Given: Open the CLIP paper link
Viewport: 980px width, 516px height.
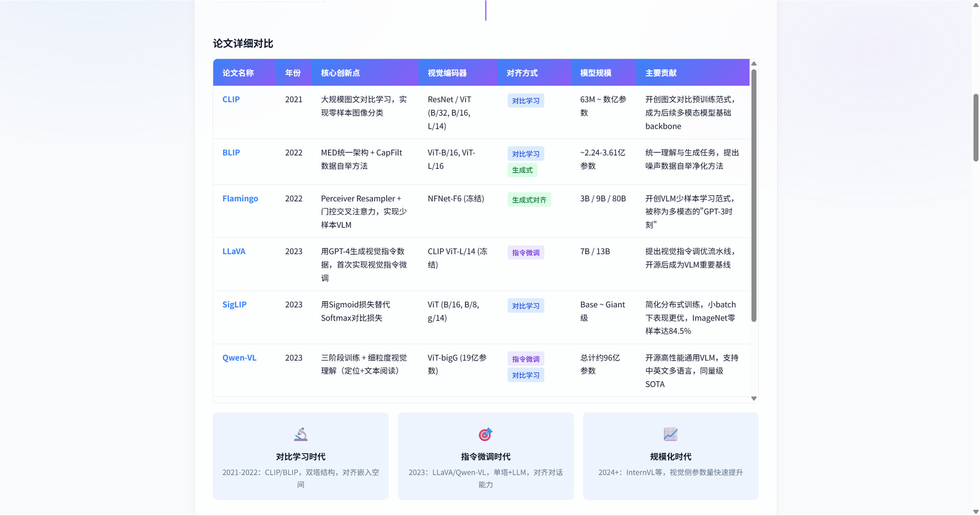Looking at the screenshot, I should pos(231,100).
